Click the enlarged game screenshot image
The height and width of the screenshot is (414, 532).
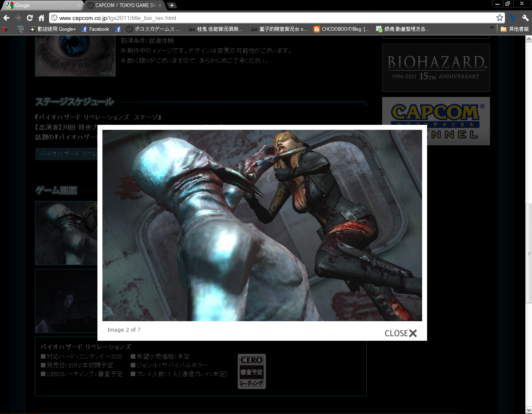(x=262, y=225)
